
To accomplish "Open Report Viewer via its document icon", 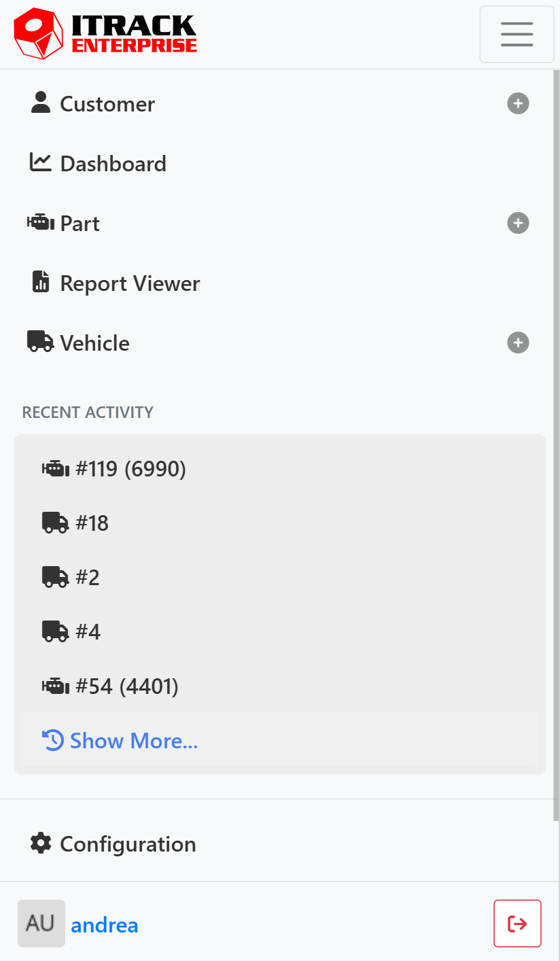I will click(41, 282).
